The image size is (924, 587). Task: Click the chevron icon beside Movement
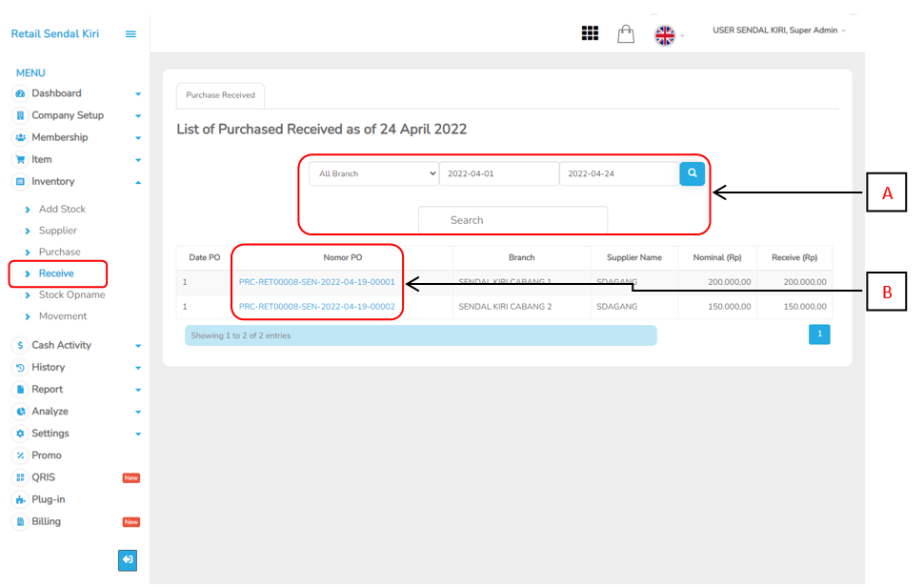point(28,316)
